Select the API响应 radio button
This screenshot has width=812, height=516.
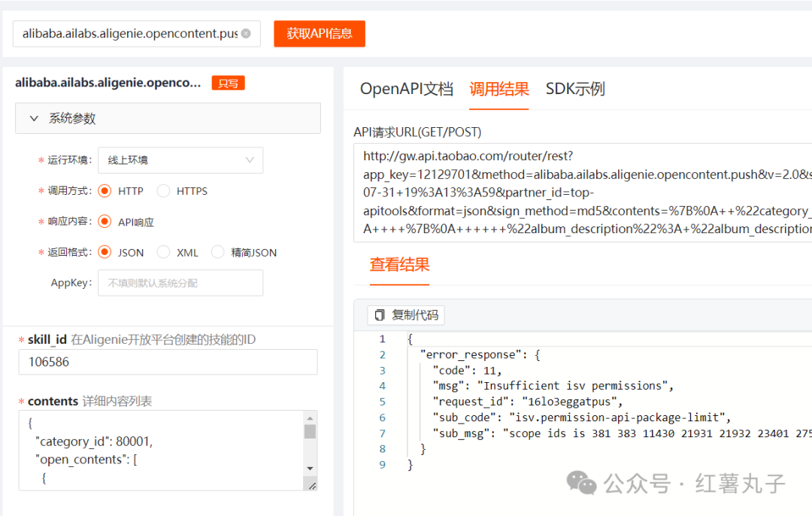105,222
